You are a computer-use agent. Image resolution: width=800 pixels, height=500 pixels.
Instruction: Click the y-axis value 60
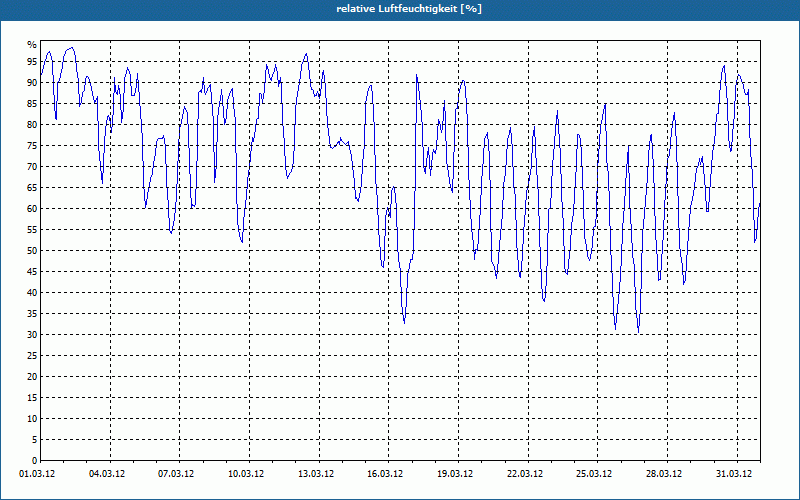pos(32,209)
